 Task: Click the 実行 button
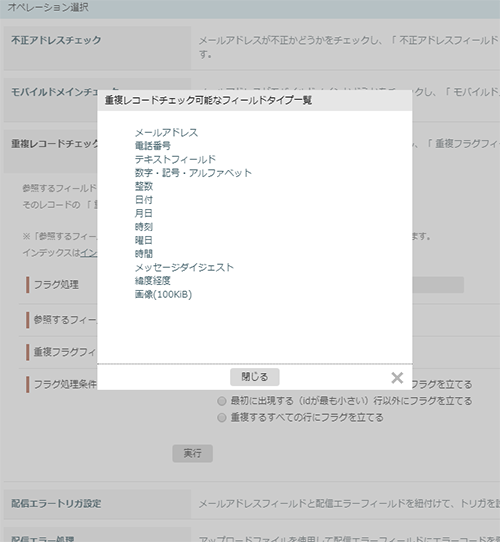pos(193,454)
